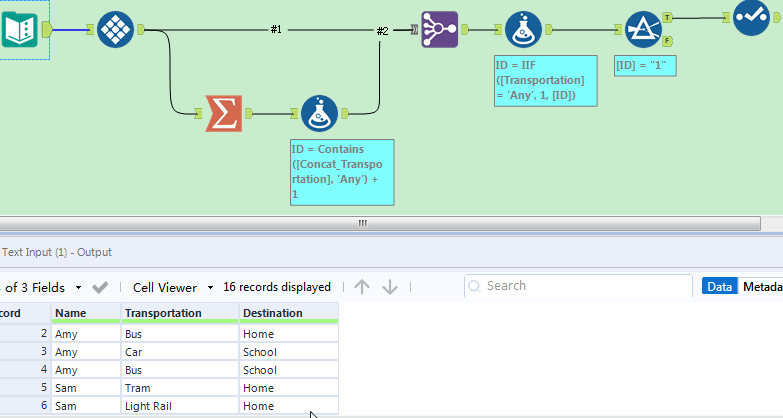Click the canvas horizontal scrollbar
This screenshot has height=418, width=783.
(380, 223)
